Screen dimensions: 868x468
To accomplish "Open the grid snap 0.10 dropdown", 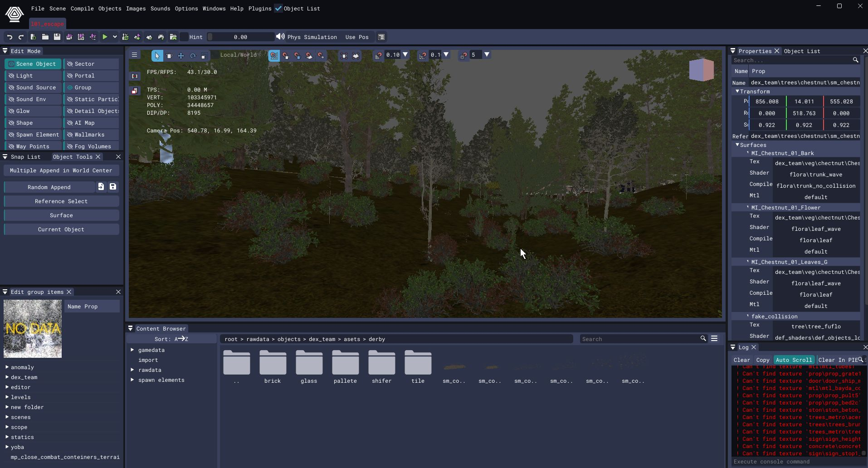I will coord(405,55).
